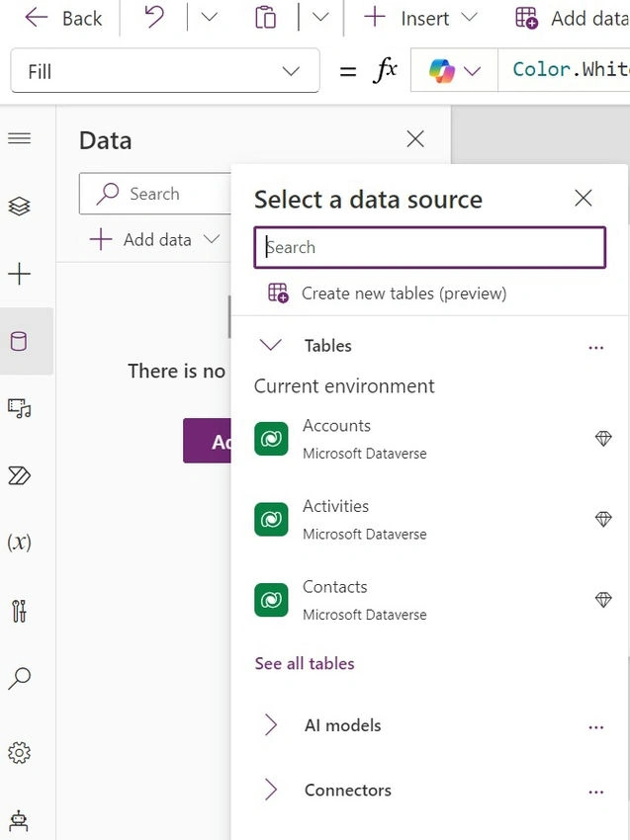The height and width of the screenshot is (840, 630).
Task: Open the Tree view layers icon
Action: pos(20,207)
